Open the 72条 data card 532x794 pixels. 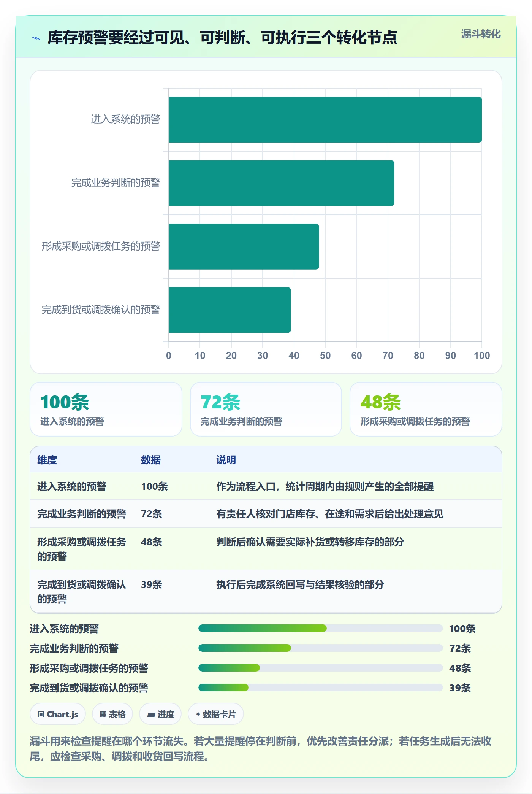(266, 409)
